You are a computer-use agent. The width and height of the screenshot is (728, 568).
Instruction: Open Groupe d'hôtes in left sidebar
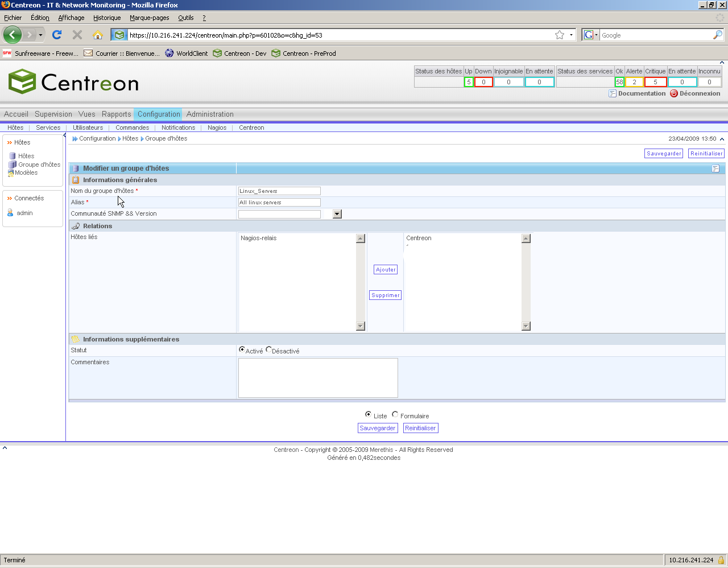[39, 164]
